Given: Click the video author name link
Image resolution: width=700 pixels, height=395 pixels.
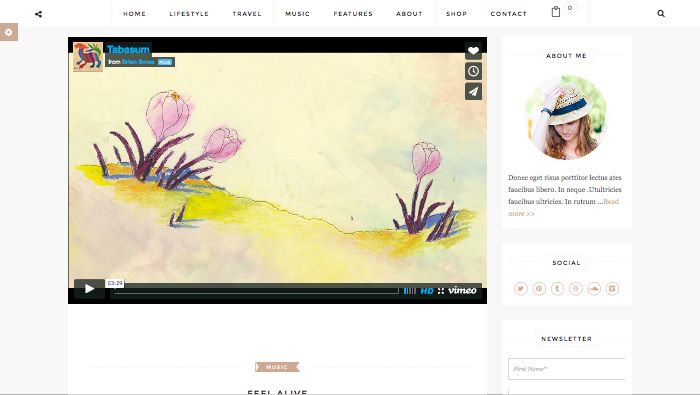Looking at the screenshot, I should tap(138, 62).
